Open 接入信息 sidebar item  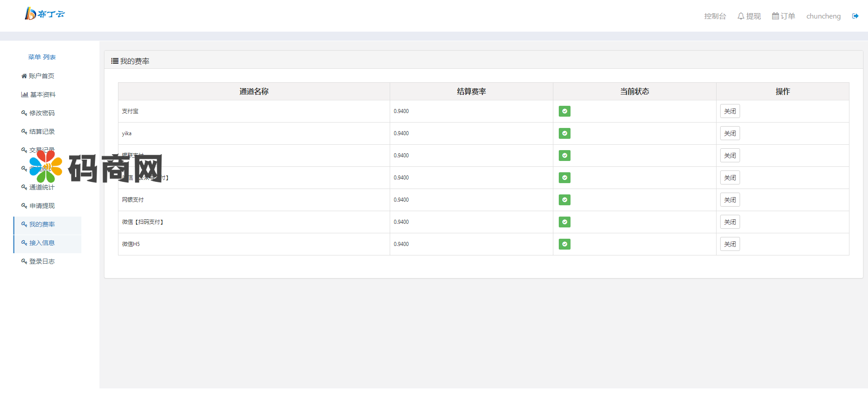42,243
